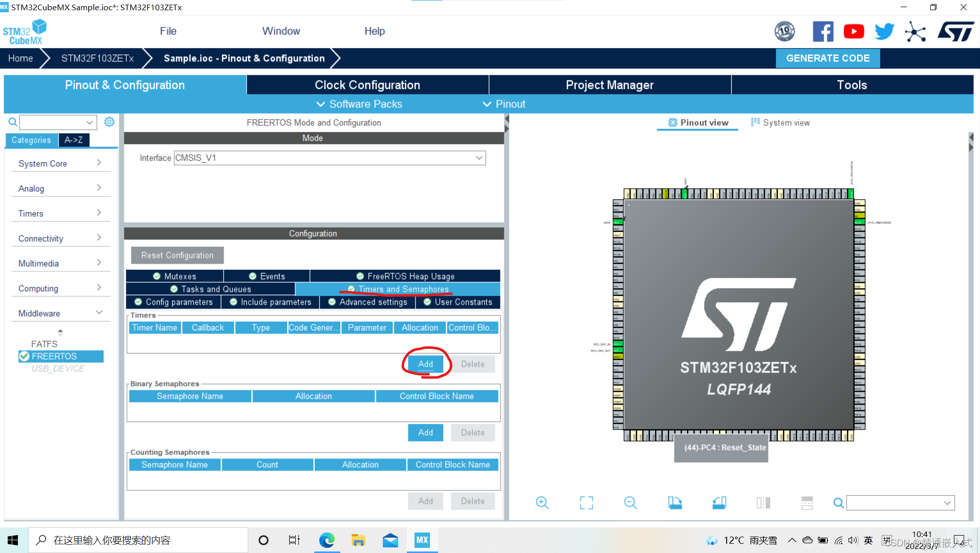Screen dimensions: 980x553
Task: Rotate the chip view counter-clockwise icon
Action: click(x=719, y=503)
